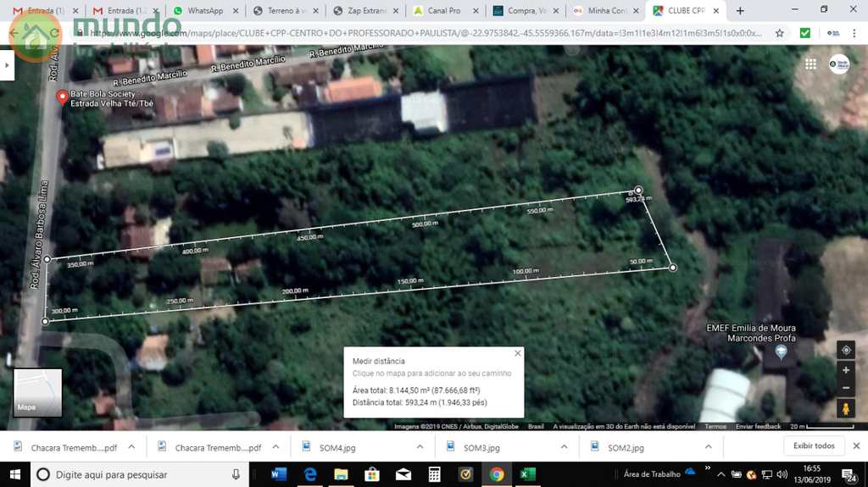Zoom in the map with plus button
Viewport: 868px width, 487px height.
coord(846,369)
